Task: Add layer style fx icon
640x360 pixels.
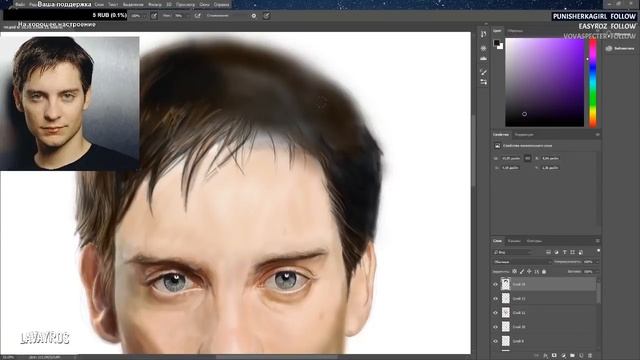Action: (545, 356)
